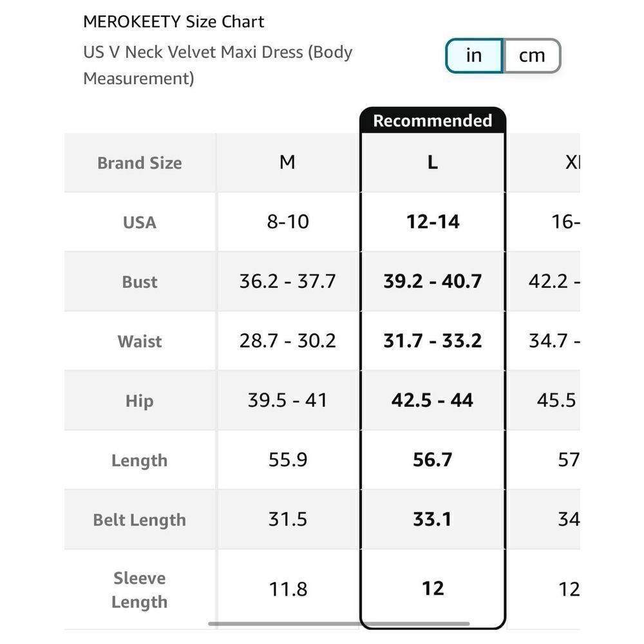Viewport: 644px width, 644px height.
Task: Click the Waist row label
Action: 140,341
